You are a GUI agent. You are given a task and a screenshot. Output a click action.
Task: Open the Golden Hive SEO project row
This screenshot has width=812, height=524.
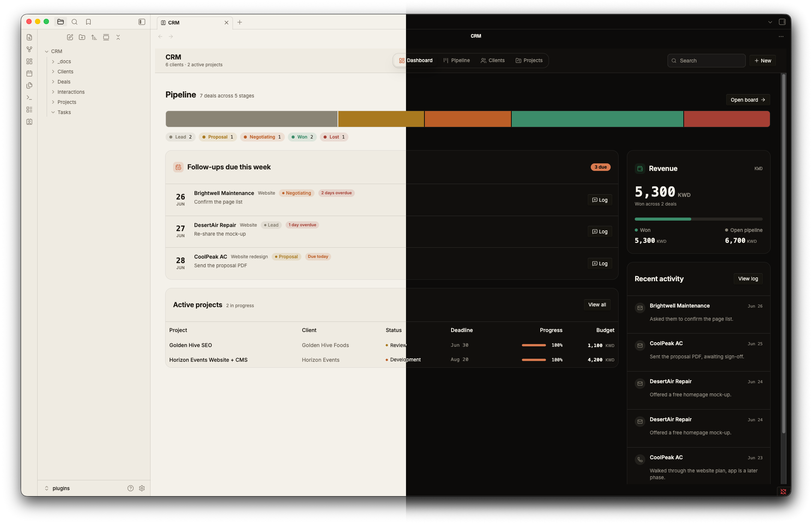point(392,345)
